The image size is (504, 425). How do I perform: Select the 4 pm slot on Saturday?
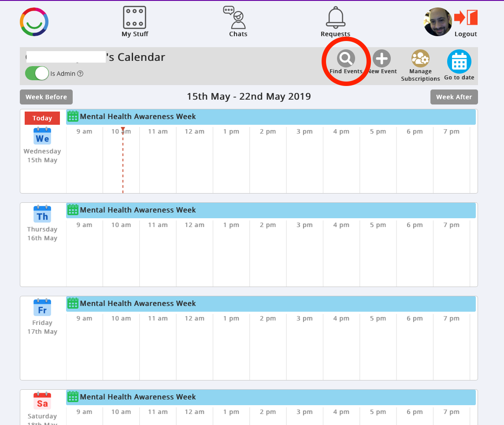tap(341, 416)
